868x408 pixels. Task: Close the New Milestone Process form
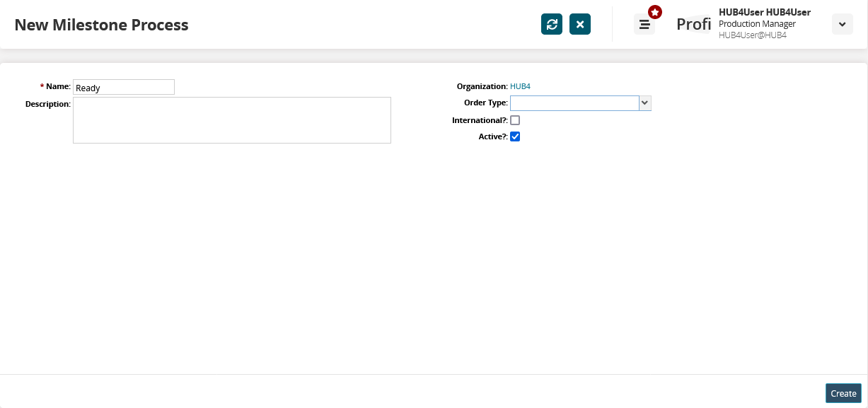click(580, 25)
